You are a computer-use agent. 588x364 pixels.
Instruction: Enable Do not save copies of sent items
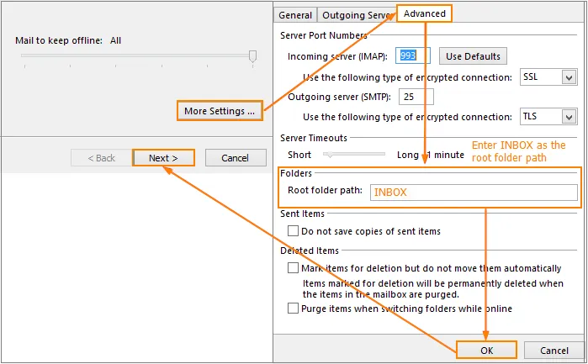click(293, 230)
